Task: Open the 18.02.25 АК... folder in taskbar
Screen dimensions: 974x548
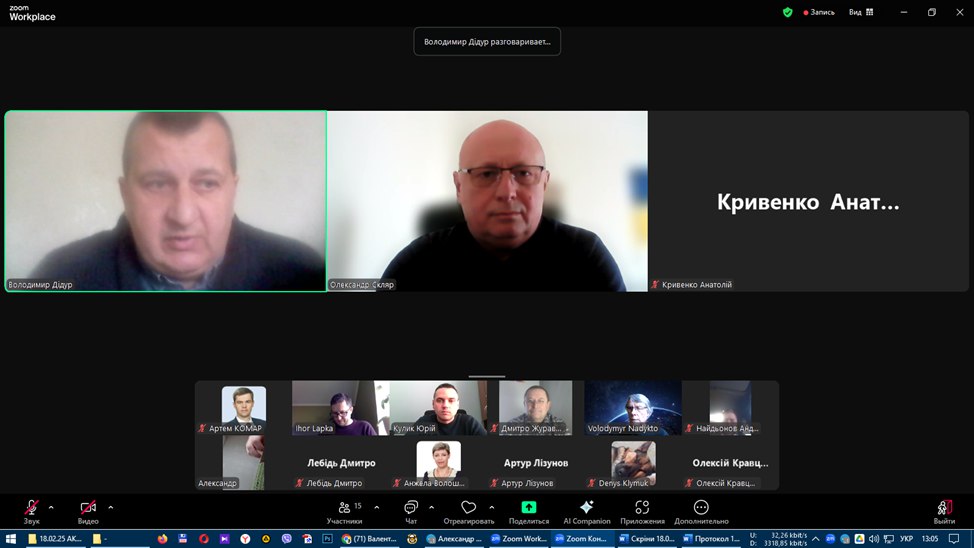Action: 55,539
